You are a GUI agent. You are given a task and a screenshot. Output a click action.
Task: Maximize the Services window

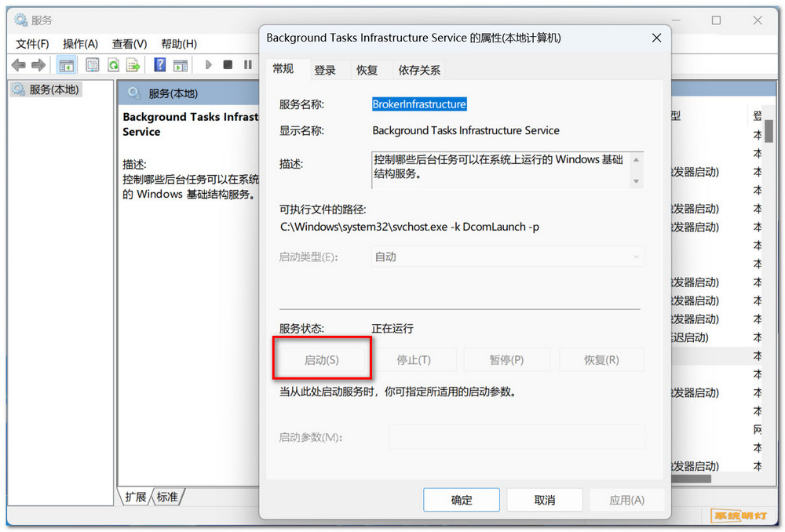(x=717, y=20)
